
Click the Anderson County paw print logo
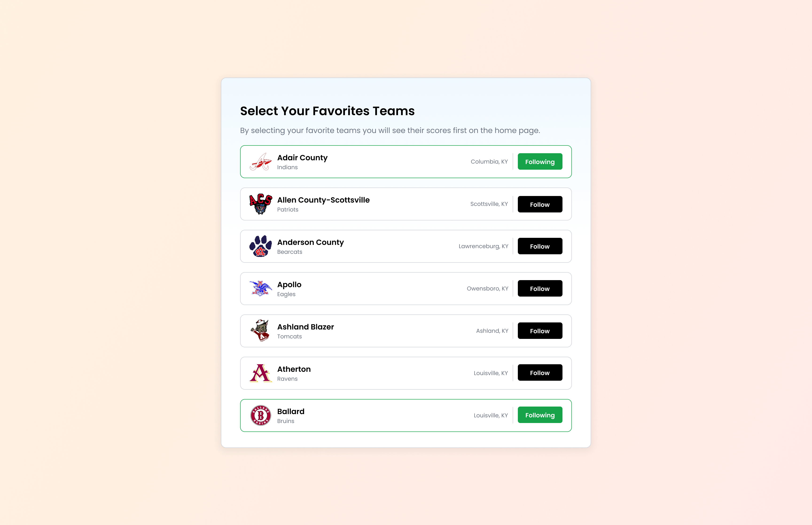point(260,246)
